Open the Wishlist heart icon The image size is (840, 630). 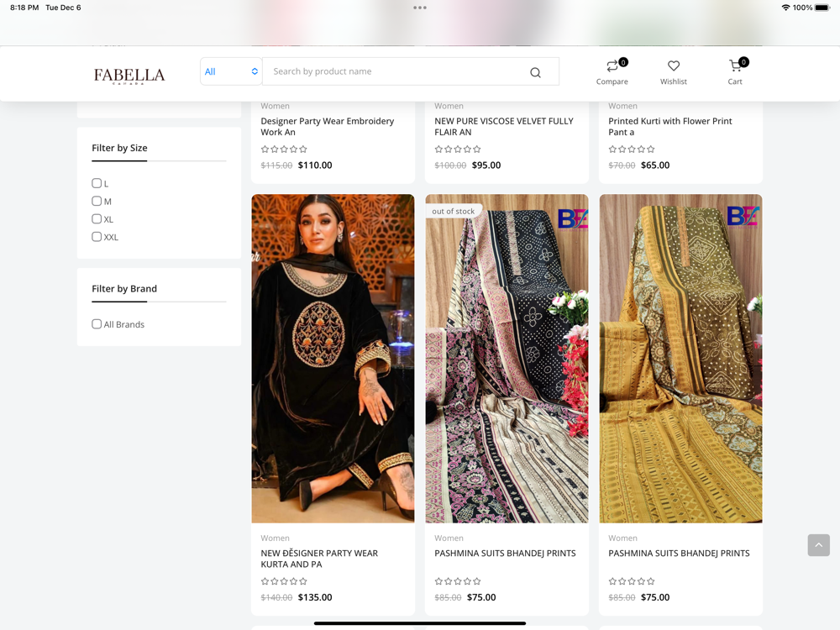tap(674, 66)
